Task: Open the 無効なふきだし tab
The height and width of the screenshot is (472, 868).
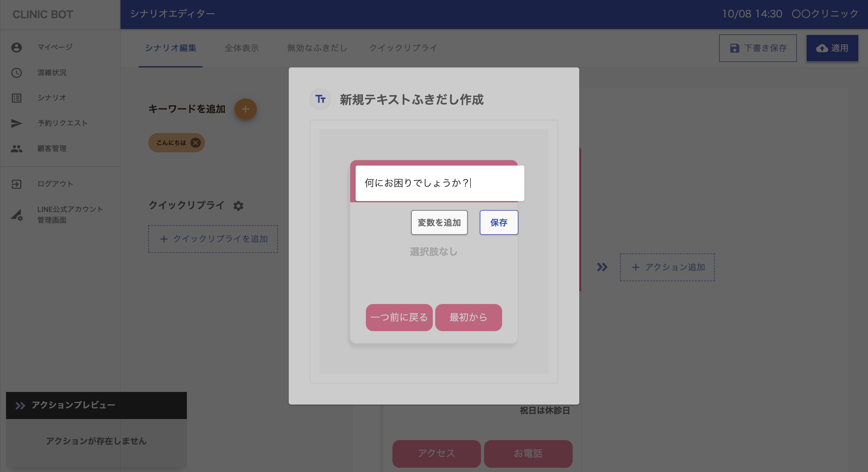Action: pos(317,48)
